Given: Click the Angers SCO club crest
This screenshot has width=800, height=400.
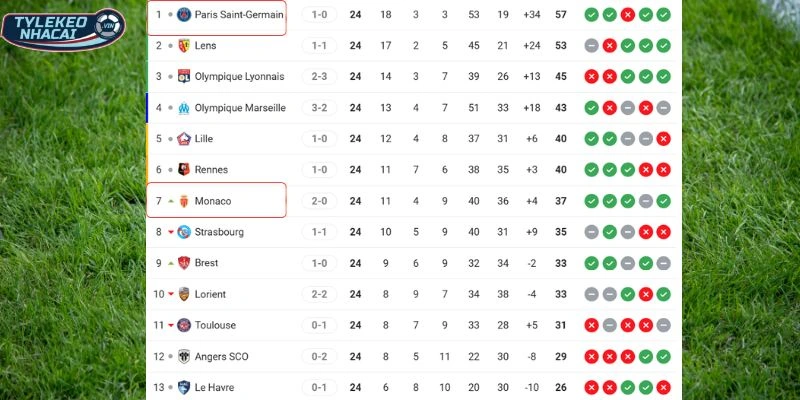Looking at the screenshot, I should 184,356.
